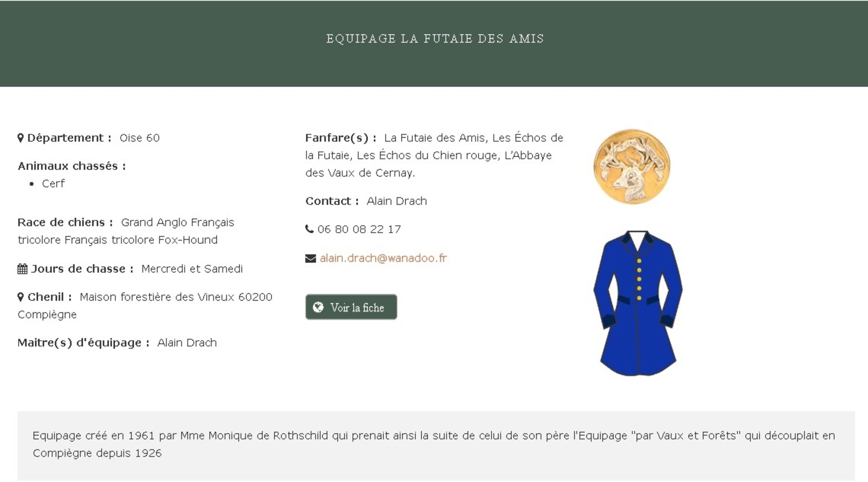Click the Race de chiens label
The image size is (868, 482).
pos(65,222)
